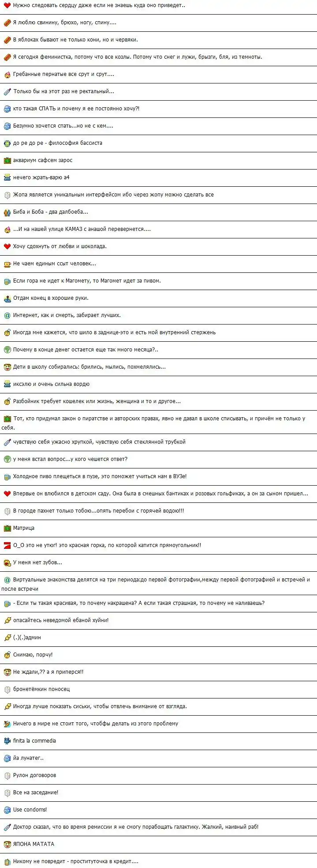Click the red icon beside "О_О это не утюг"
The height and width of the screenshot is (868, 317).
pos(7,545)
